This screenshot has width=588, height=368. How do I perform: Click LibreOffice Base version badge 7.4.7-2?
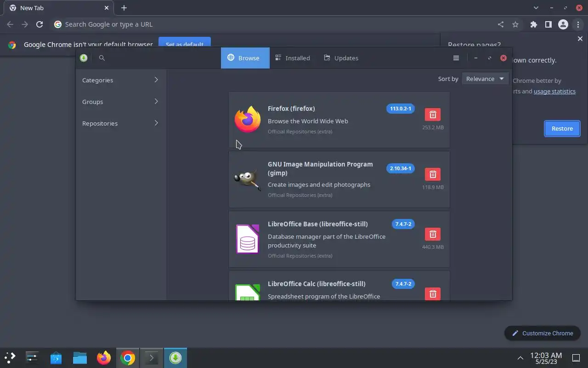tap(403, 224)
